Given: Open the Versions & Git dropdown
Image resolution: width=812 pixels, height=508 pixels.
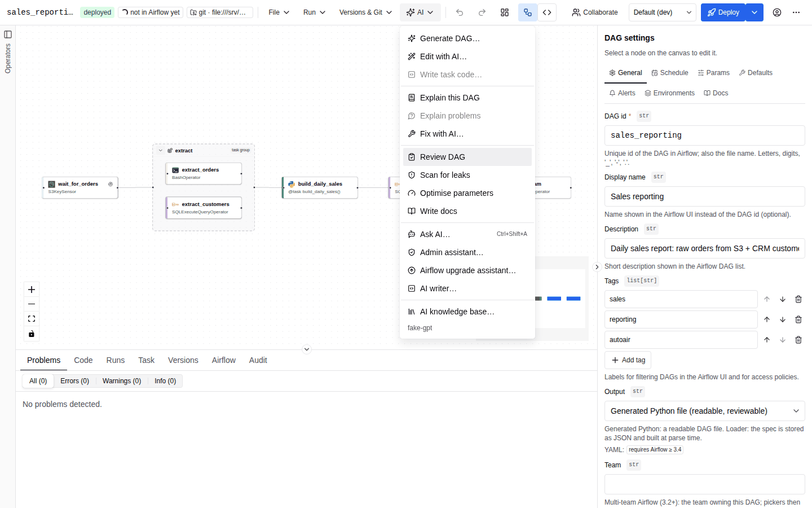Looking at the screenshot, I should coord(365,12).
